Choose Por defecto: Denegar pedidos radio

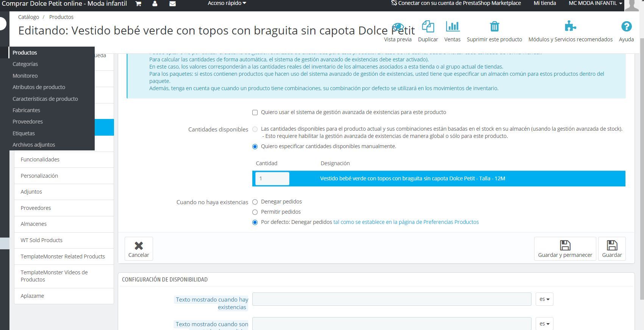[255, 222]
